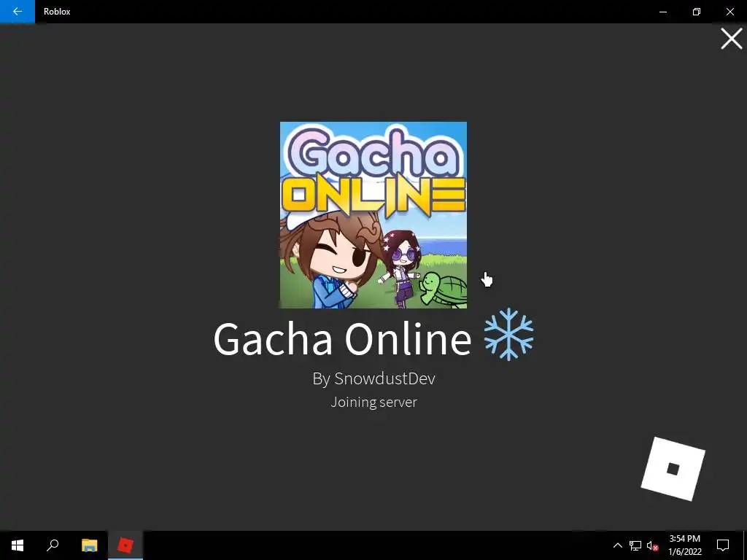Restore down the Roblox window
This screenshot has height=560, width=747.
click(x=697, y=12)
